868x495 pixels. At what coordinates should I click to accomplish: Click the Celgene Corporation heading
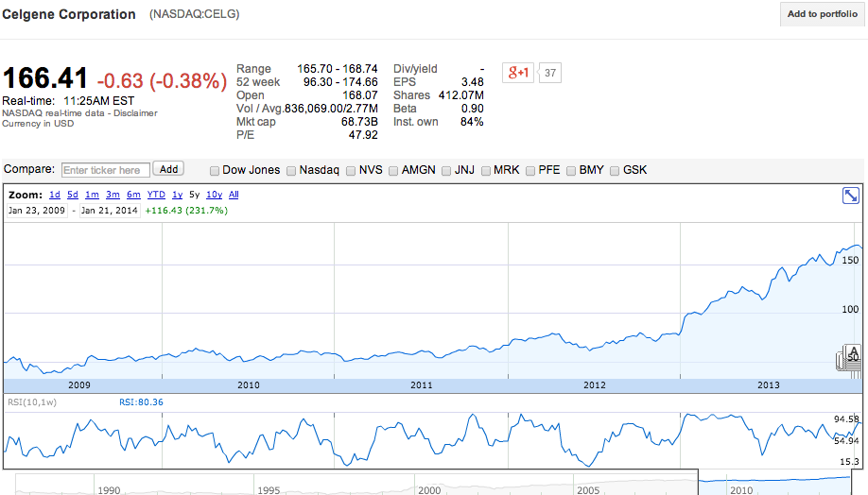(69, 14)
